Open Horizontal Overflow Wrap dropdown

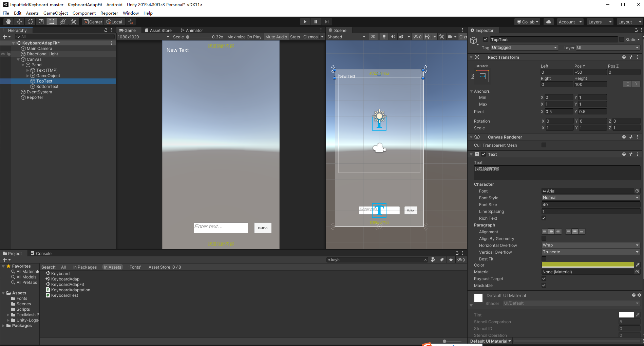591,245
